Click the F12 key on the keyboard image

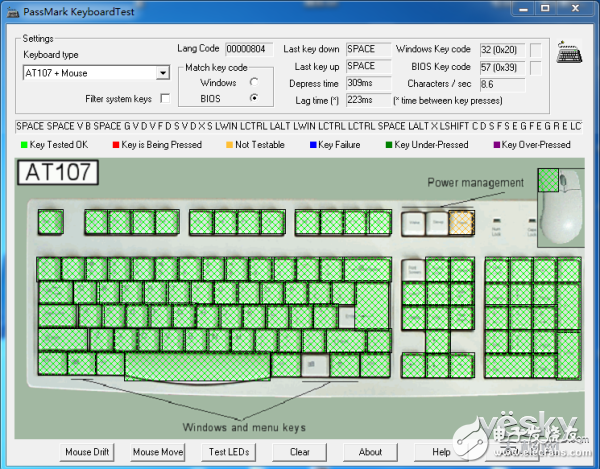[x=380, y=222]
